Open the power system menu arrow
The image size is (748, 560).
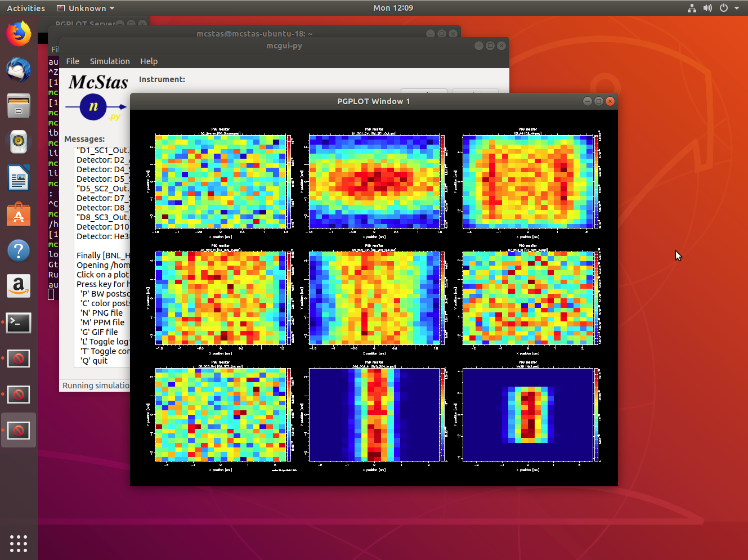[x=737, y=8]
